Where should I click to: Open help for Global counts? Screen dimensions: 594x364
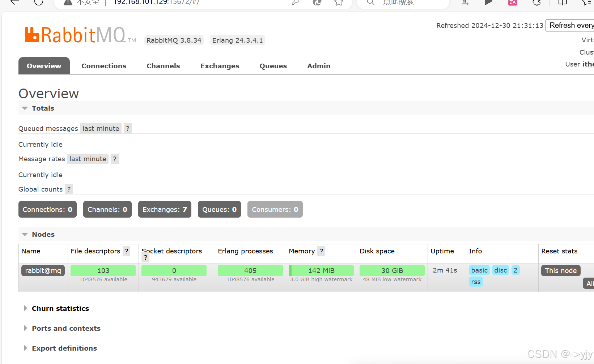point(69,189)
